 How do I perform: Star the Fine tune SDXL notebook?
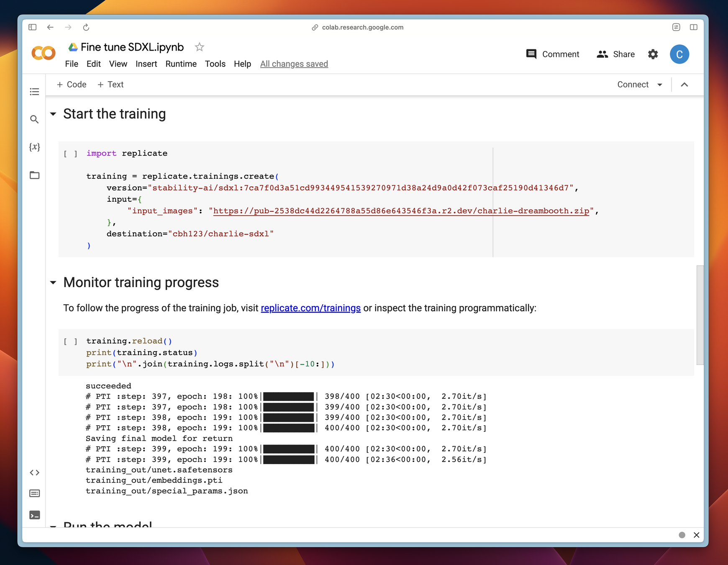click(200, 47)
